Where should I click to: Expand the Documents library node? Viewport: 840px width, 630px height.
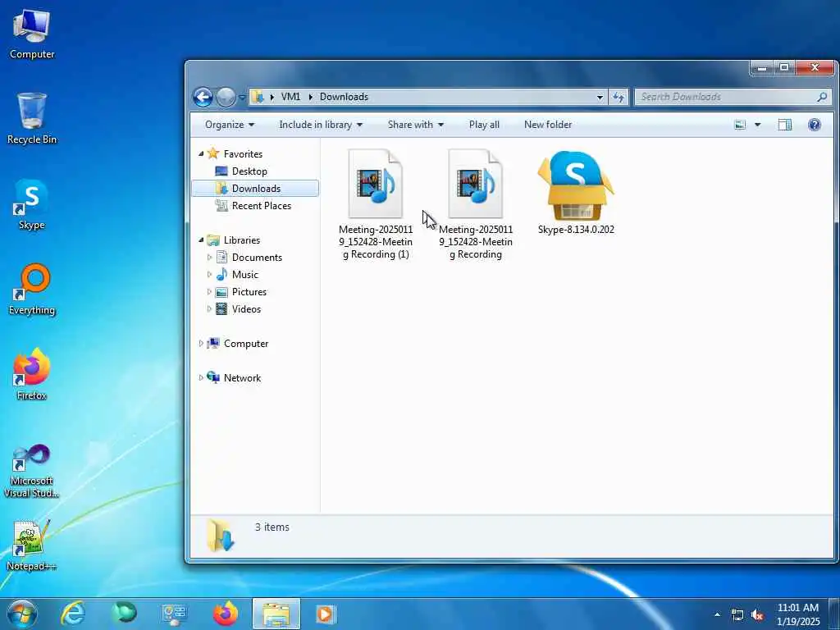point(209,257)
